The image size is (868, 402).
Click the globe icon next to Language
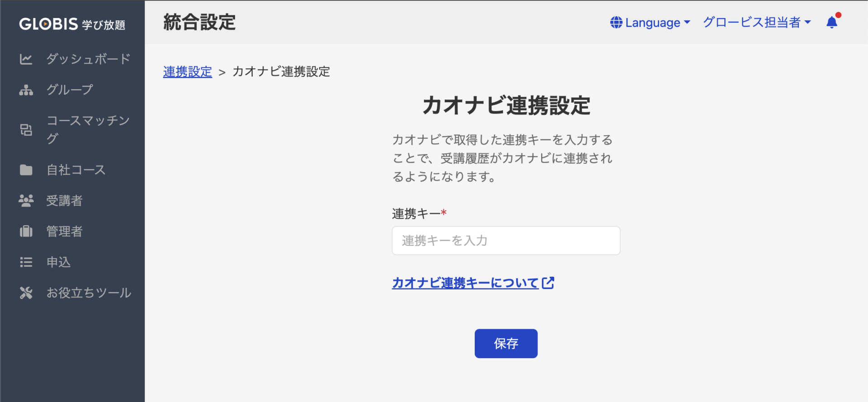(616, 23)
